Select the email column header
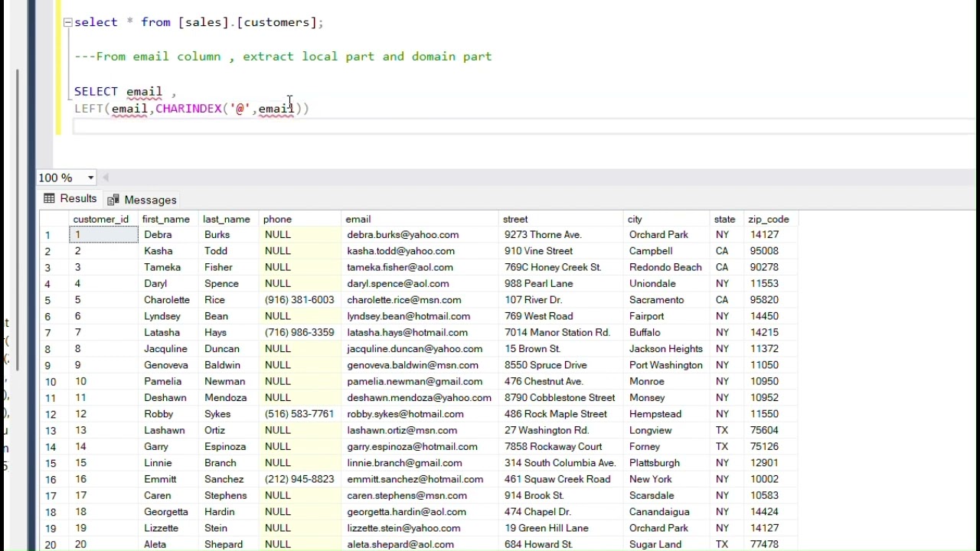Screen dimensions: 980x551 (x=420, y=220)
